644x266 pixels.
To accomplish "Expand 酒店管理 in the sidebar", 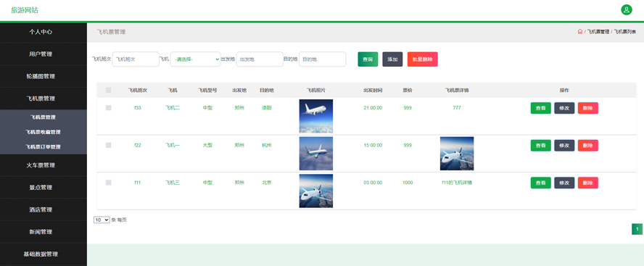I will tap(41, 209).
